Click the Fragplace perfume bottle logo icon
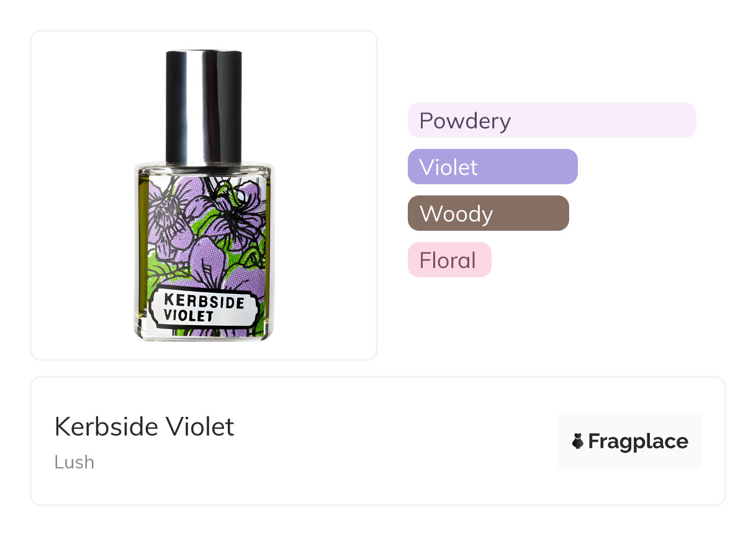Image resolution: width=756 pixels, height=536 pixels. pos(578,441)
